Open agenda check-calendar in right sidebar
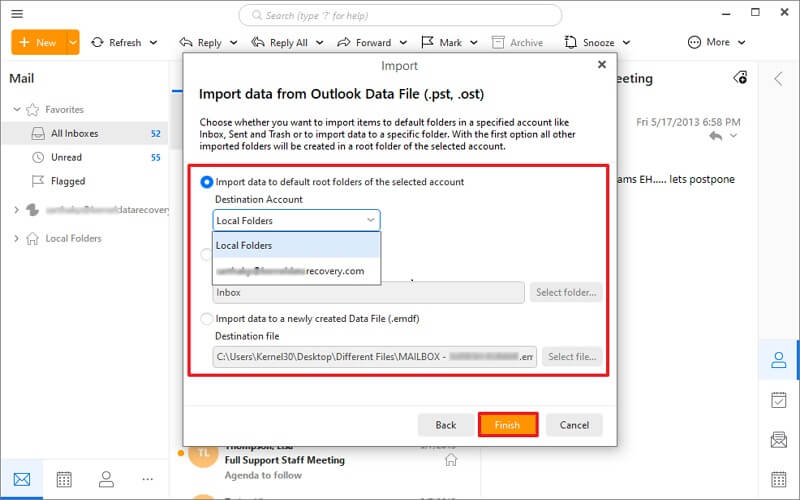This screenshot has width=800, height=500. [x=779, y=399]
